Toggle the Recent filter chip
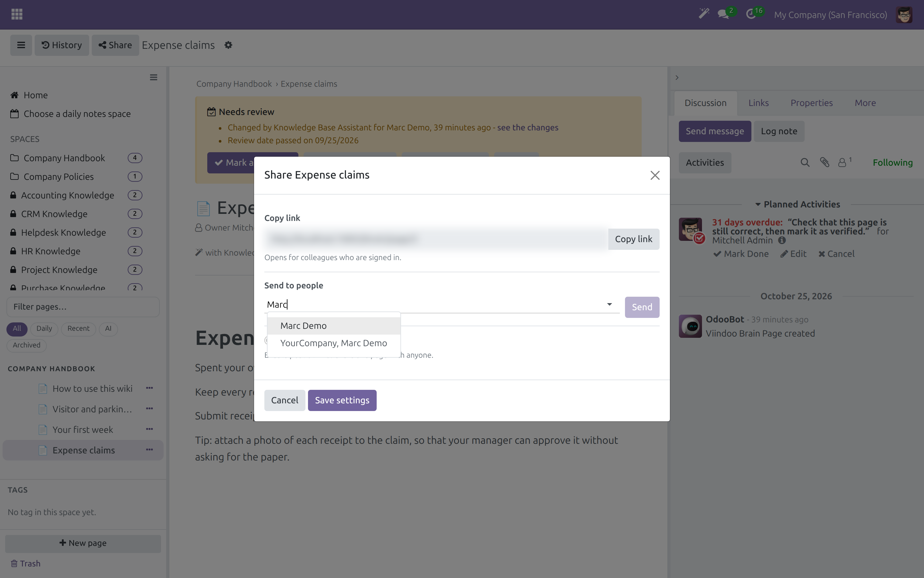This screenshot has width=924, height=578. pos(78,329)
